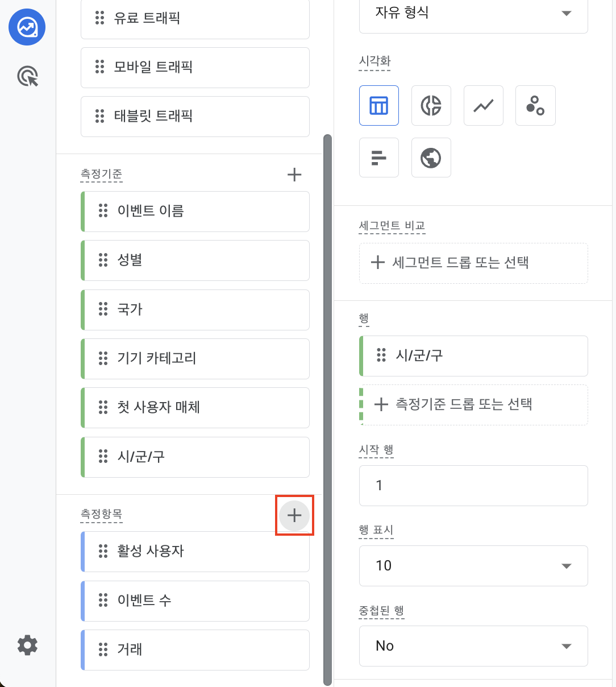This screenshot has width=616, height=687.
Task: Choose the scatter plot visualization
Action: tap(535, 105)
